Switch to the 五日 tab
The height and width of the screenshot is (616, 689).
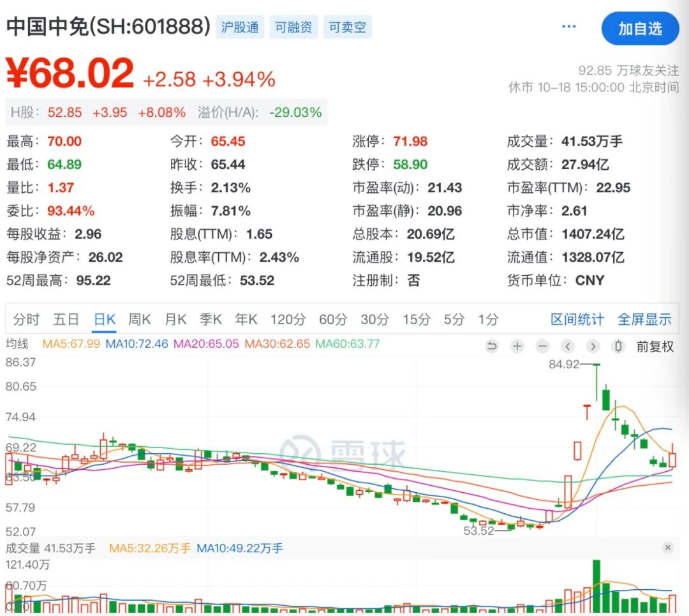coord(66,319)
